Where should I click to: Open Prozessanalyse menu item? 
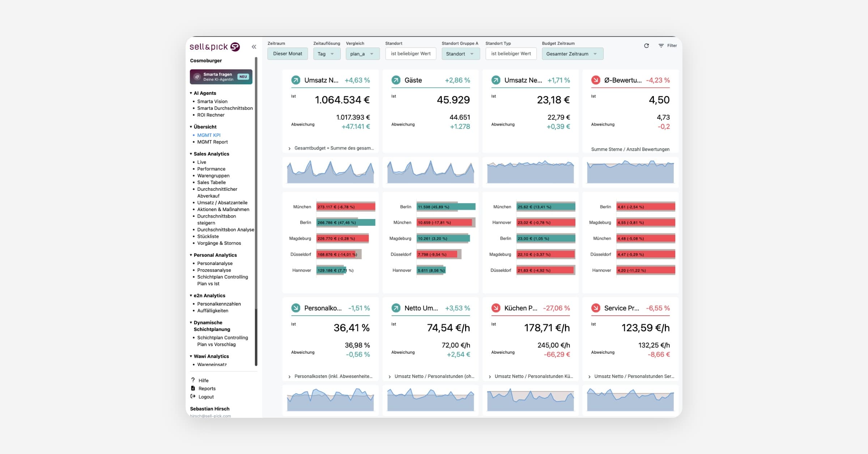214,270
